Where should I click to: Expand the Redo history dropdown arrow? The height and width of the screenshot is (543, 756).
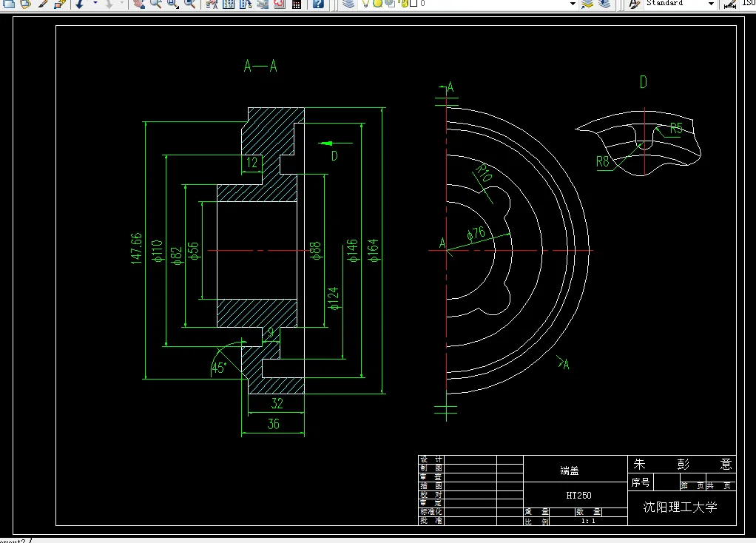(x=121, y=4)
